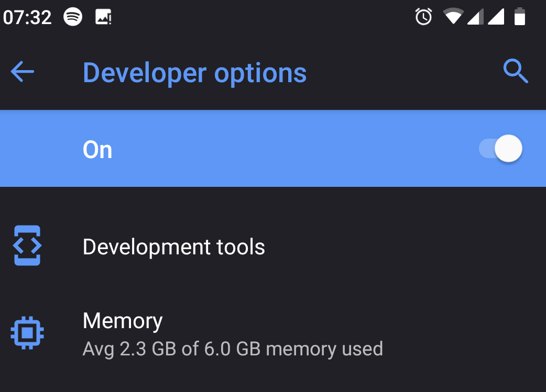Tap the Memory chip icon
The height and width of the screenshot is (392, 546).
27,332
